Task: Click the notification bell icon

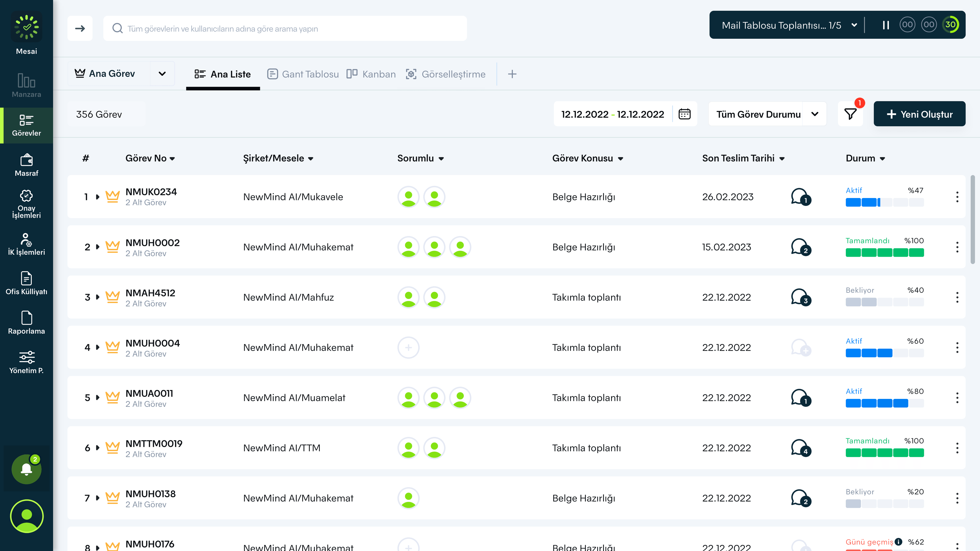Action: [26, 469]
